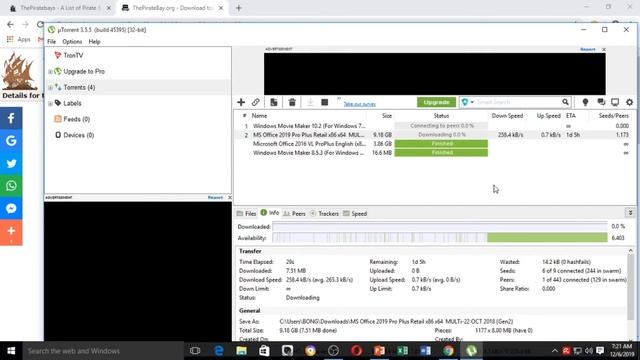
Task: Click the Create New Torrent icon
Action: coord(273,102)
